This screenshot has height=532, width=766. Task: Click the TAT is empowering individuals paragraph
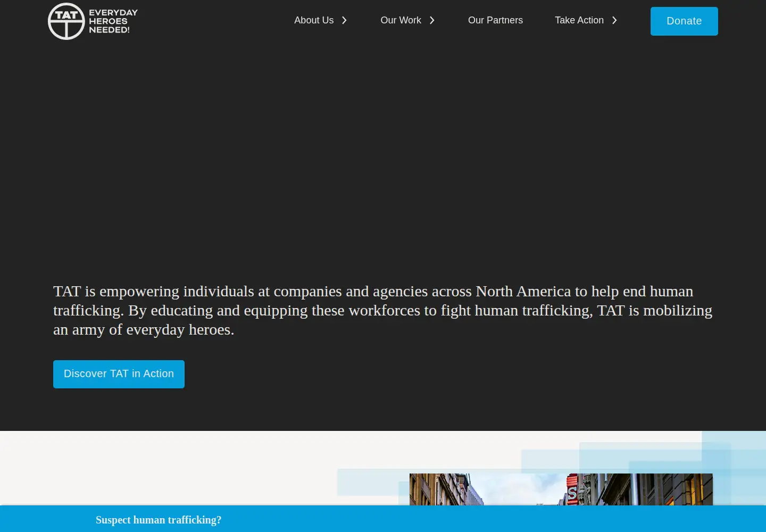pyautogui.click(x=383, y=310)
